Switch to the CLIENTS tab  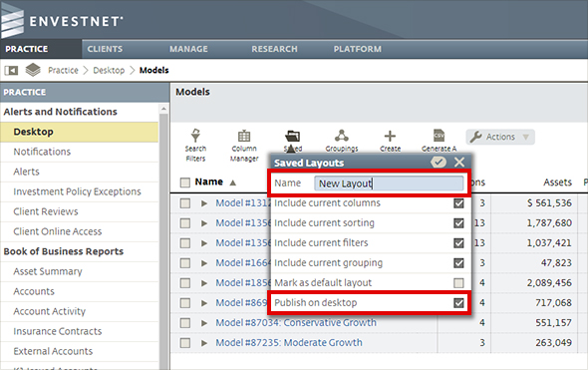[105, 49]
